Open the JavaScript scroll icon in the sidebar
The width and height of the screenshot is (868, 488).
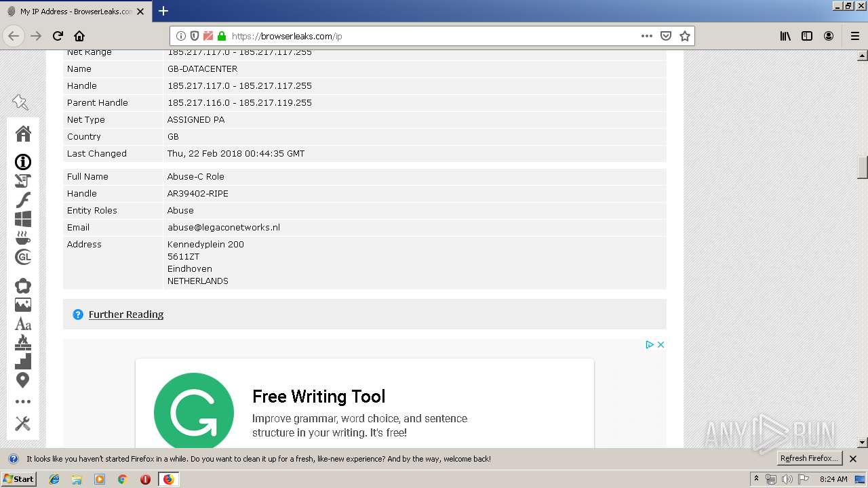(x=23, y=181)
